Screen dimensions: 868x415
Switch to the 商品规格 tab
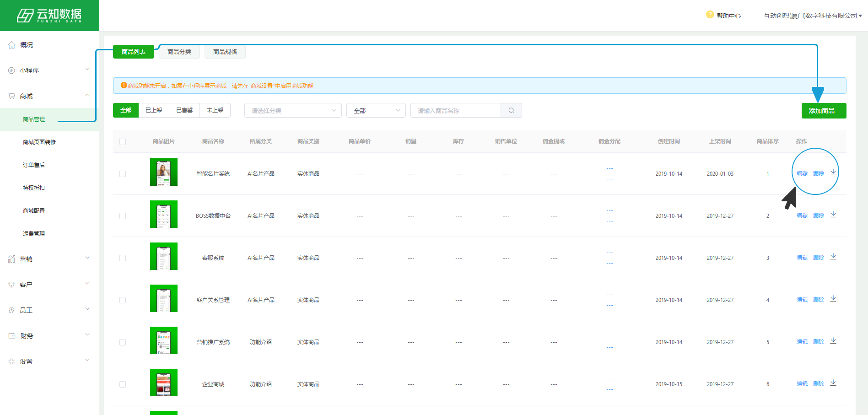(x=225, y=52)
